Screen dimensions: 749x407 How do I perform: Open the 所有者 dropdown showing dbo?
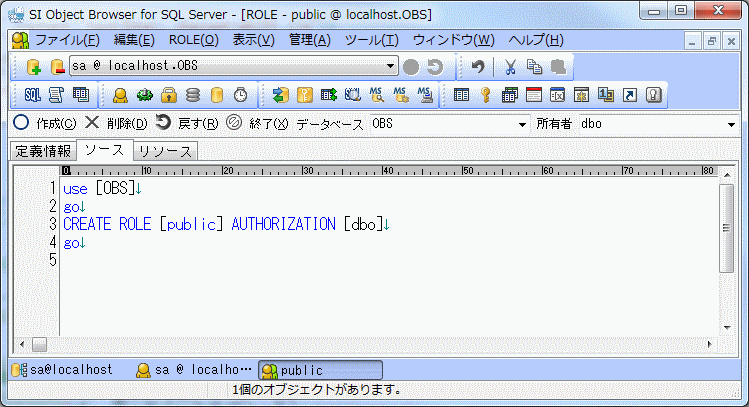point(731,125)
